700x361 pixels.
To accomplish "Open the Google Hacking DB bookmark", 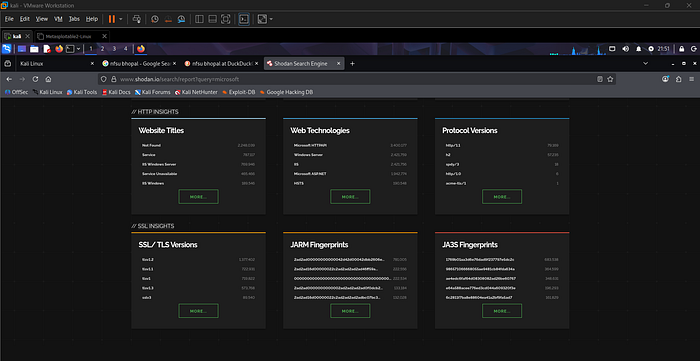I will tap(286, 92).
